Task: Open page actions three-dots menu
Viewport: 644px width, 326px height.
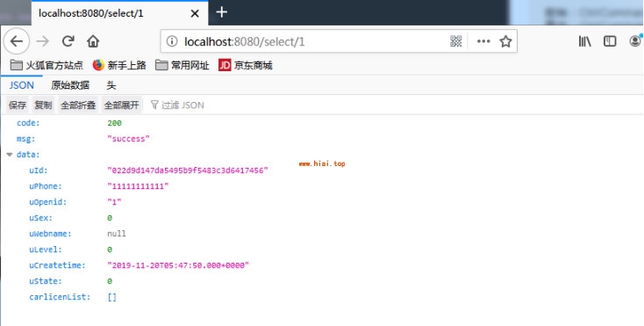Action: (x=483, y=41)
